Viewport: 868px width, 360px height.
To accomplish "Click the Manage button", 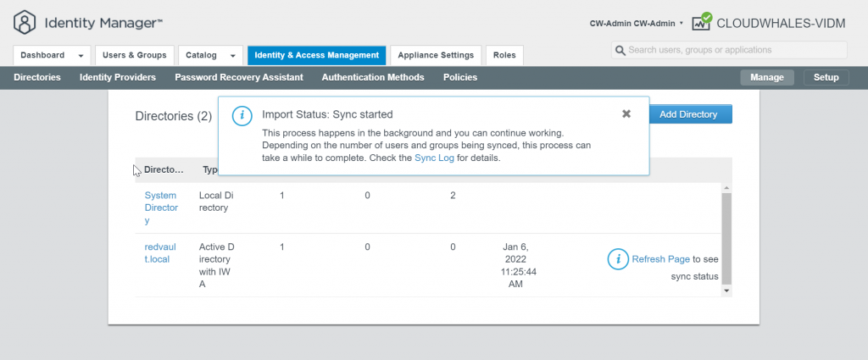I will [766, 77].
